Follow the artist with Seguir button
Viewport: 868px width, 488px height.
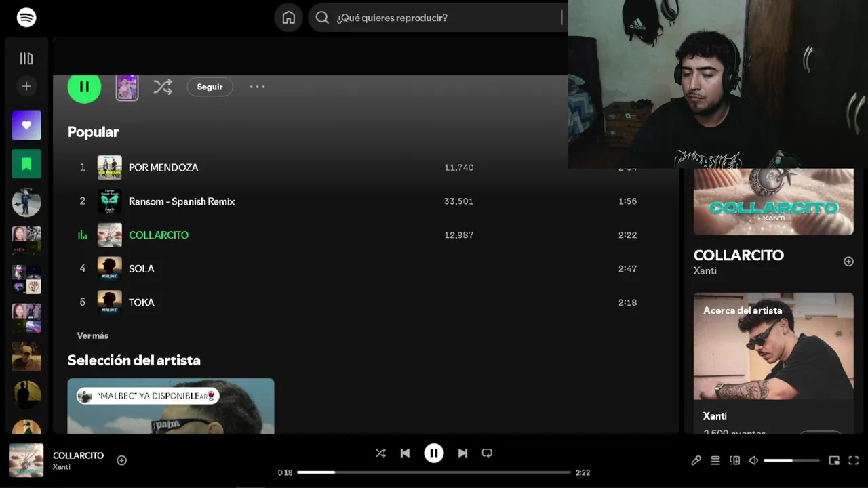click(x=210, y=87)
